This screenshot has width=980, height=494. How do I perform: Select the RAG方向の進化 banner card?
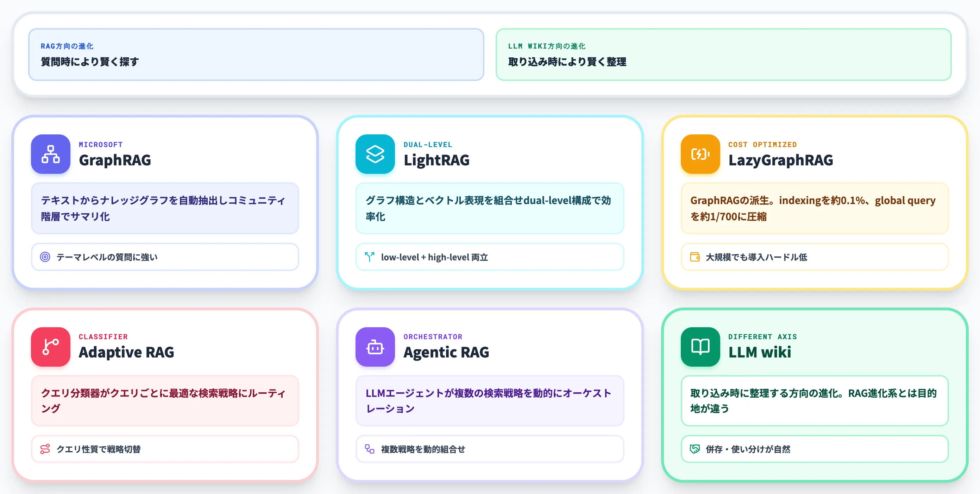click(256, 55)
